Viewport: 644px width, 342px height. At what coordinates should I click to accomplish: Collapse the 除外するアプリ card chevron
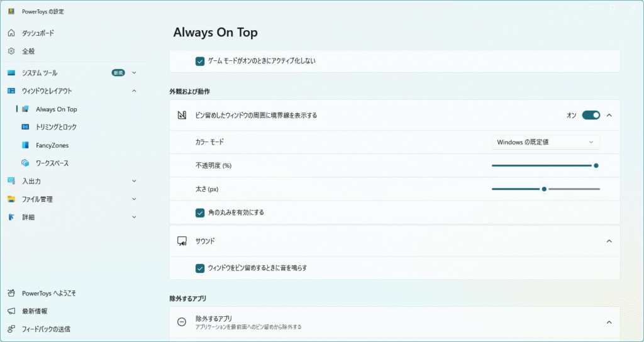[x=609, y=323]
